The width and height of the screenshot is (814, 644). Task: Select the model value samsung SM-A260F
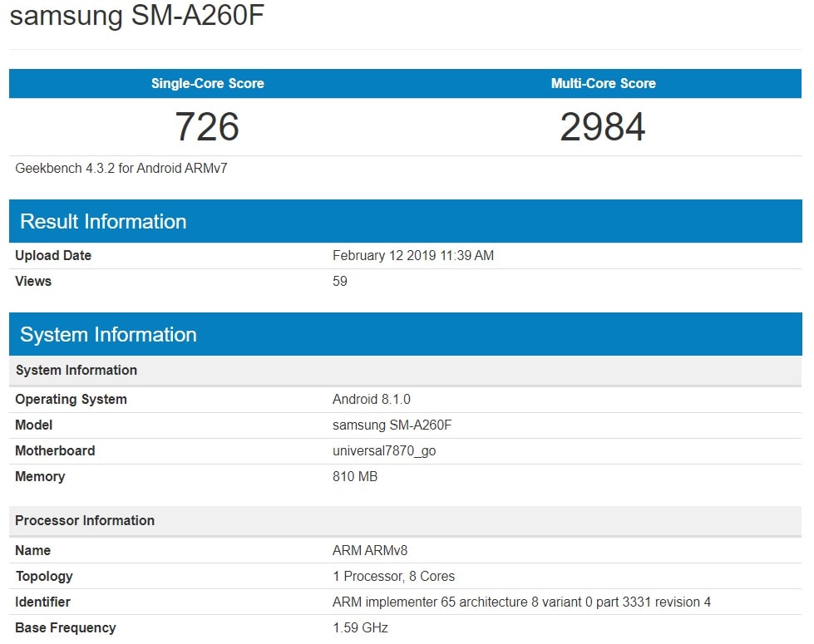(x=392, y=425)
